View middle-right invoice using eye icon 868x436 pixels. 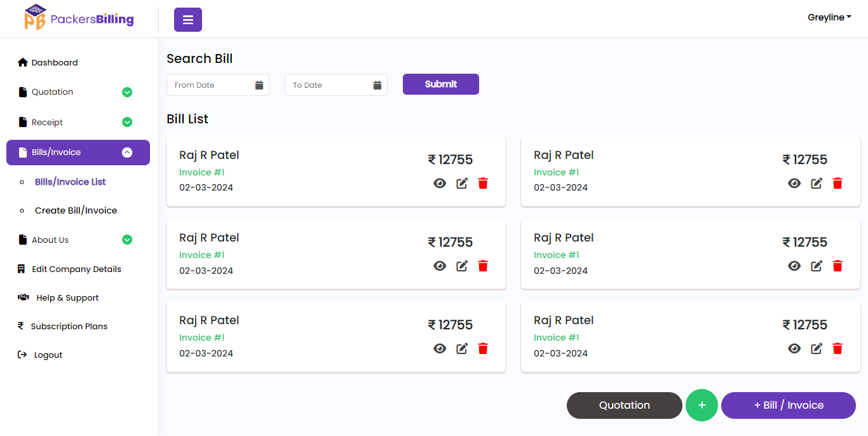794,266
